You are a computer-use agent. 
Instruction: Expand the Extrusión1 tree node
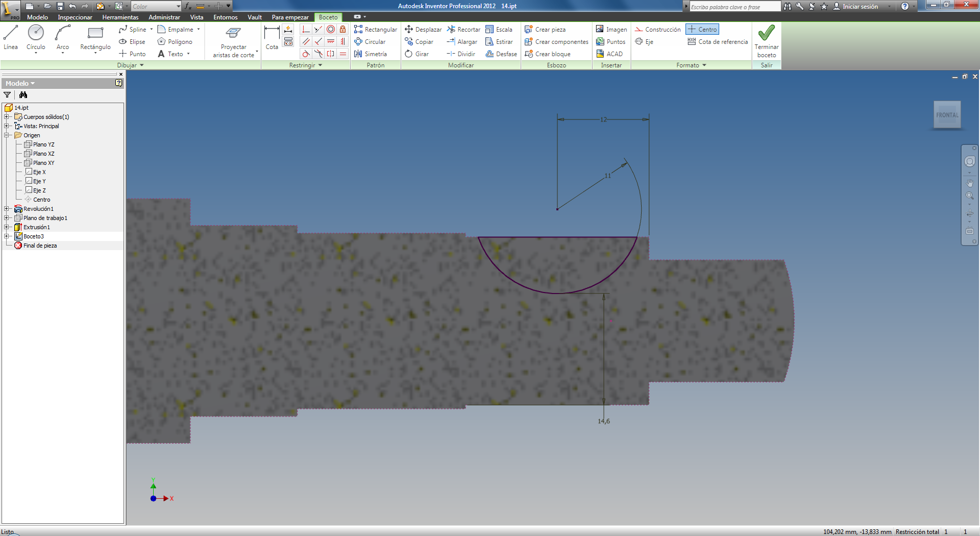[7, 227]
